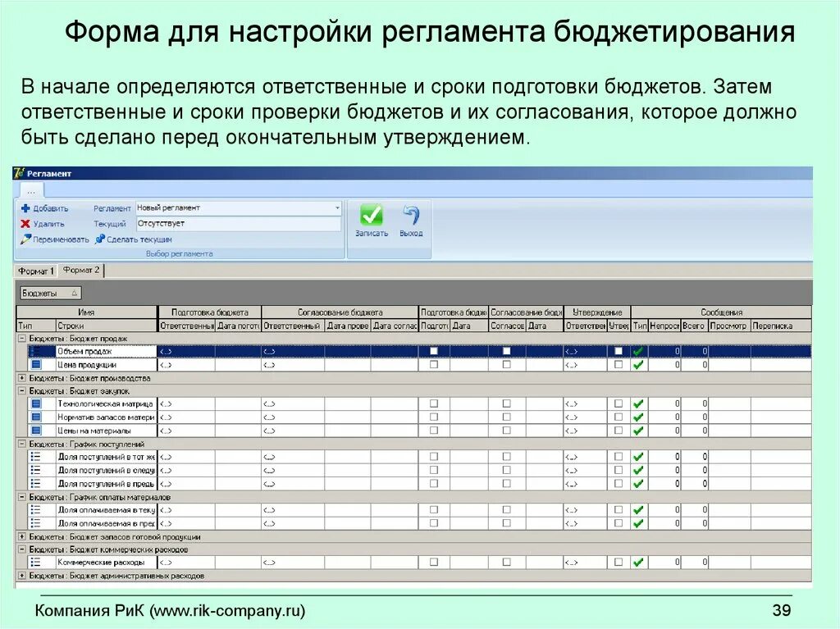Click the type icon of Цены на материалы row
Screen dimensions: 840x629
pos(35,431)
